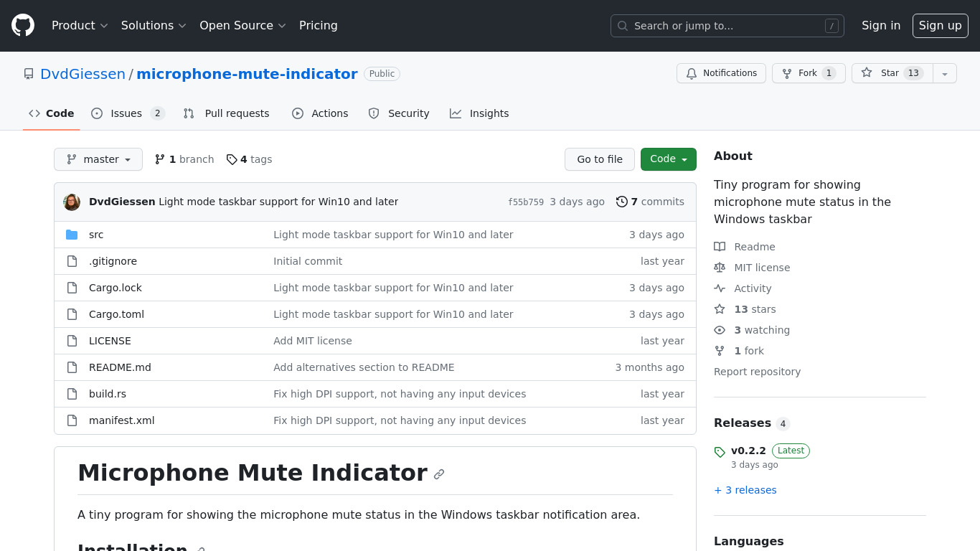Expand the Solutions menu
This screenshot has height=551, width=980.
coord(154,25)
